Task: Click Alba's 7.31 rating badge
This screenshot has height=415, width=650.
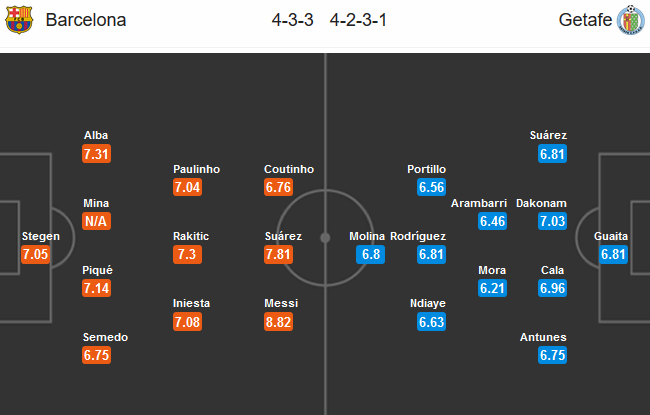Action: (x=97, y=154)
